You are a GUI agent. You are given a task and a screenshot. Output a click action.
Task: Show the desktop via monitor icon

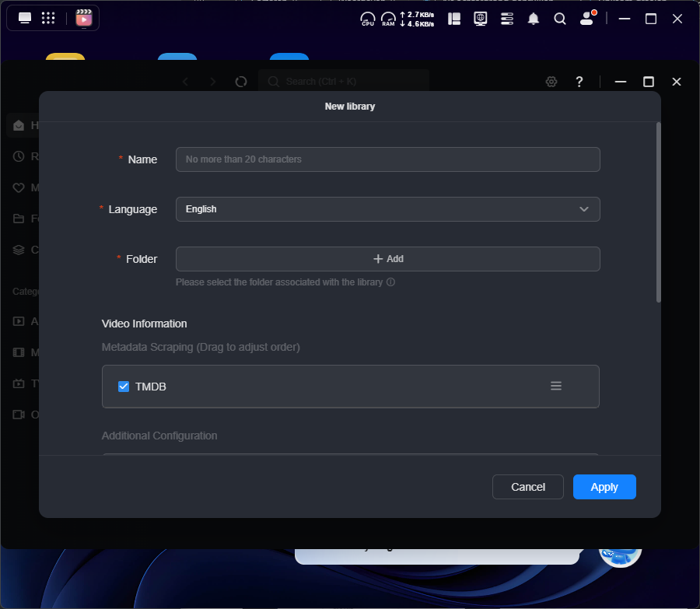[25, 19]
